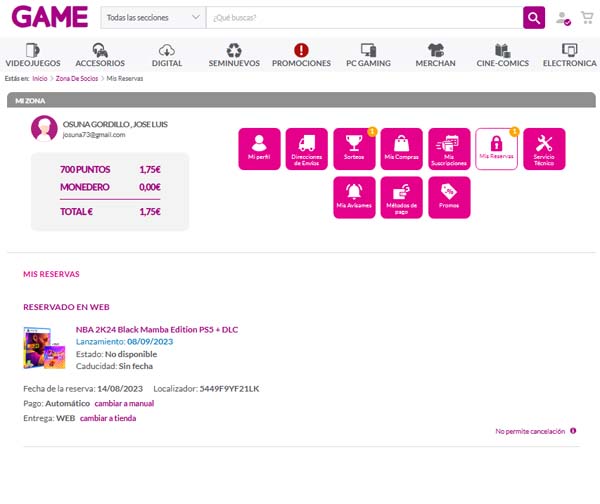This screenshot has height=504, width=600.
Task: Open the ELECTRONICA category
Action: [569, 55]
